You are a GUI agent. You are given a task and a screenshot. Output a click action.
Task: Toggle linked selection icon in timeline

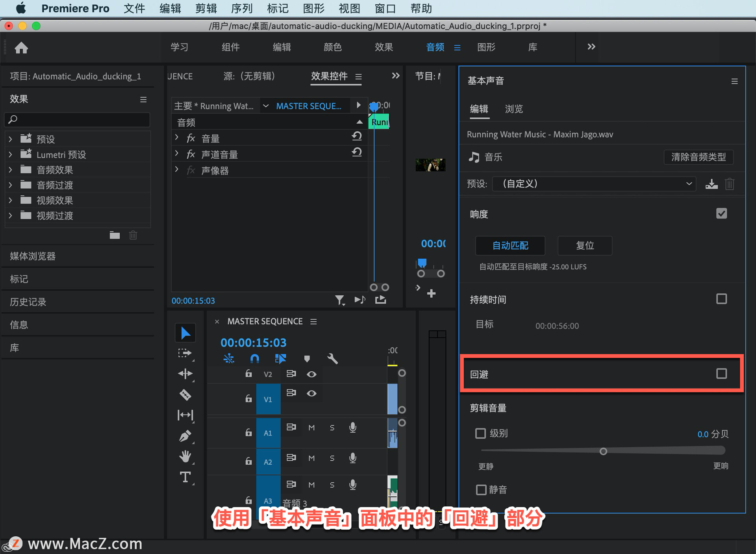coord(280,359)
